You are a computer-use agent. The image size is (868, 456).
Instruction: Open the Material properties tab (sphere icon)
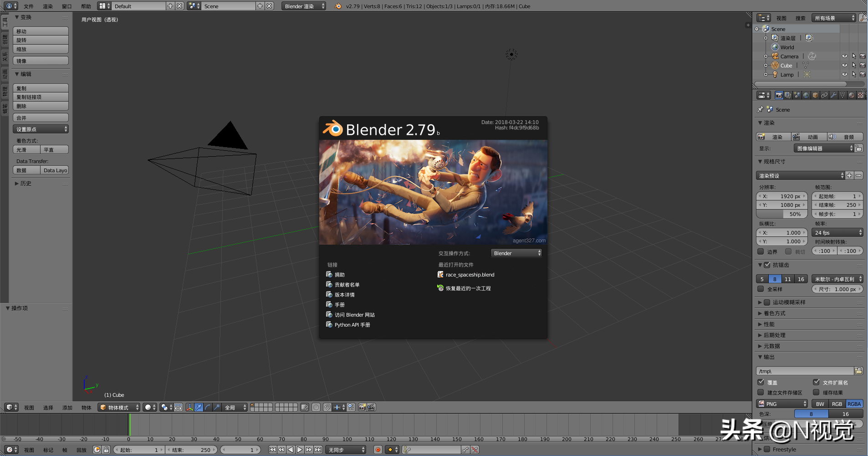(852, 95)
